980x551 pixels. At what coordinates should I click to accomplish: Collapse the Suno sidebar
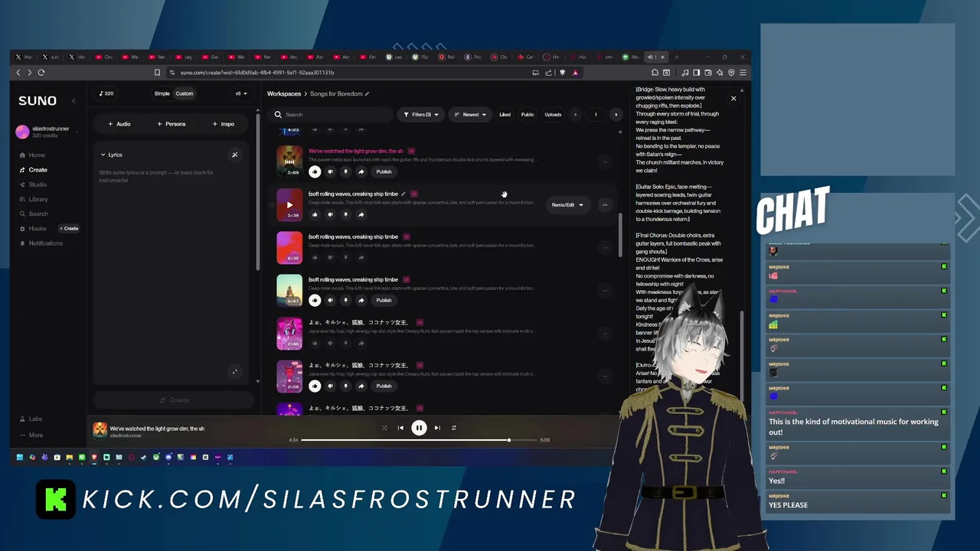point(73,100)
